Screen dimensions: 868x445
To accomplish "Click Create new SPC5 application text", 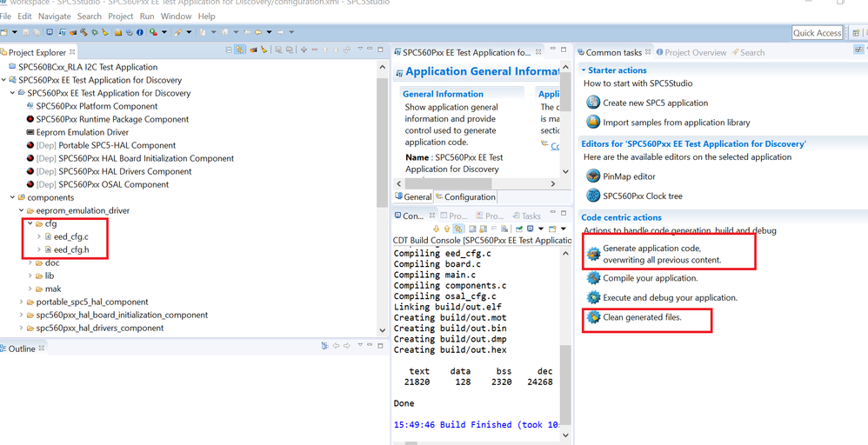I will pyautogui.click(x=656, y=103).
